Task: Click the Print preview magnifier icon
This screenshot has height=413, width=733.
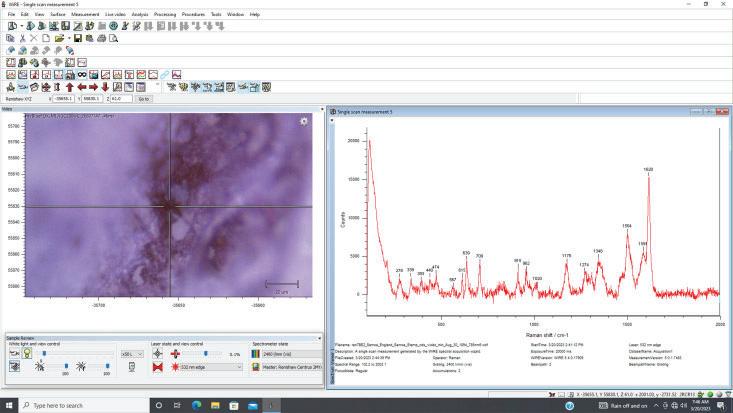Action: (x=113, y=38)
